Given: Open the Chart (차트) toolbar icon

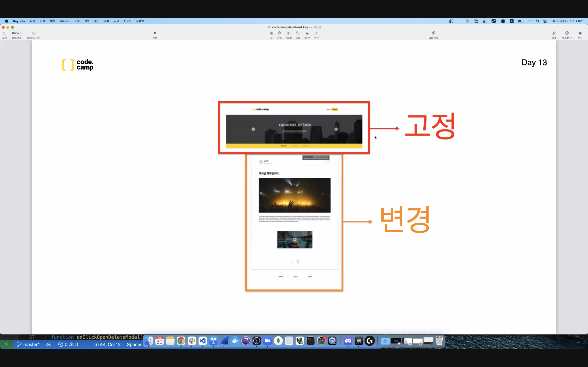Looking at the screenshot, I should 280,33.
